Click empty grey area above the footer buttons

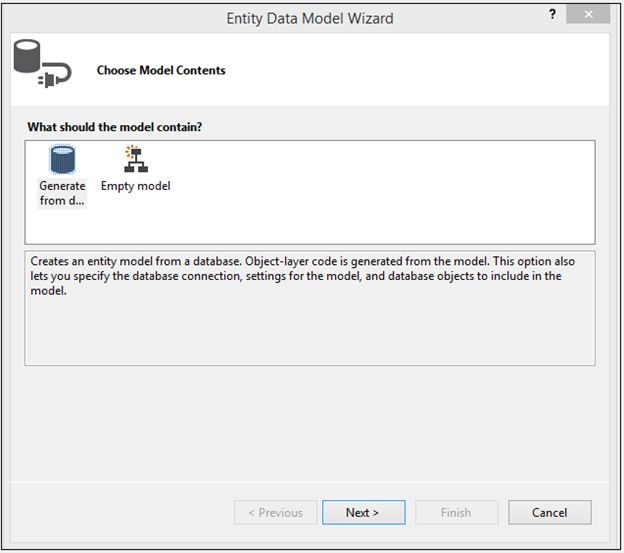[x=310, y=430]
